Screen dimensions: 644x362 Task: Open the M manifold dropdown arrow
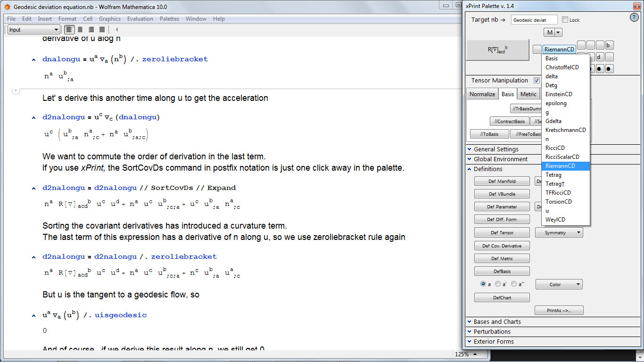click(x=558, y=33)
